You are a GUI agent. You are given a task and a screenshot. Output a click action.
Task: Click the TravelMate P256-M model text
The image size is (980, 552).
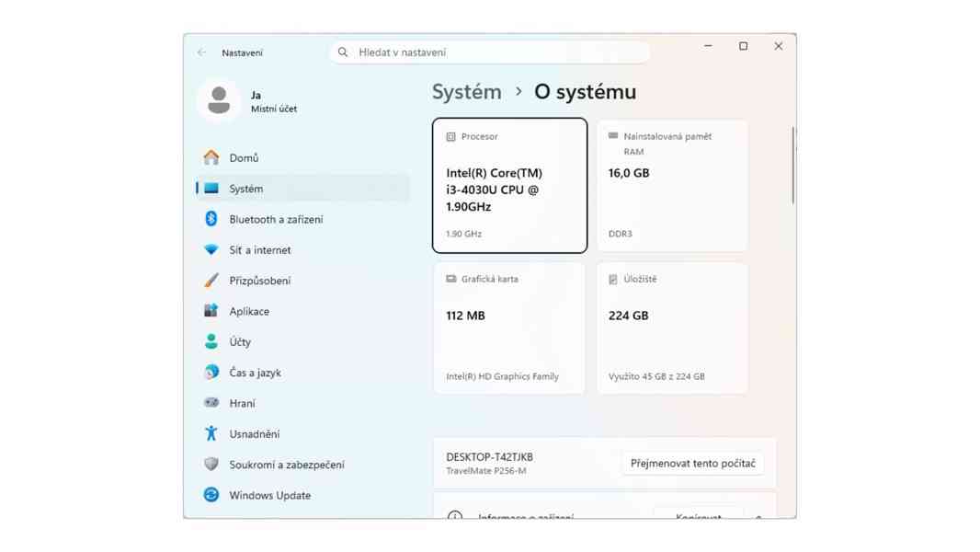[x=486, y=471]
